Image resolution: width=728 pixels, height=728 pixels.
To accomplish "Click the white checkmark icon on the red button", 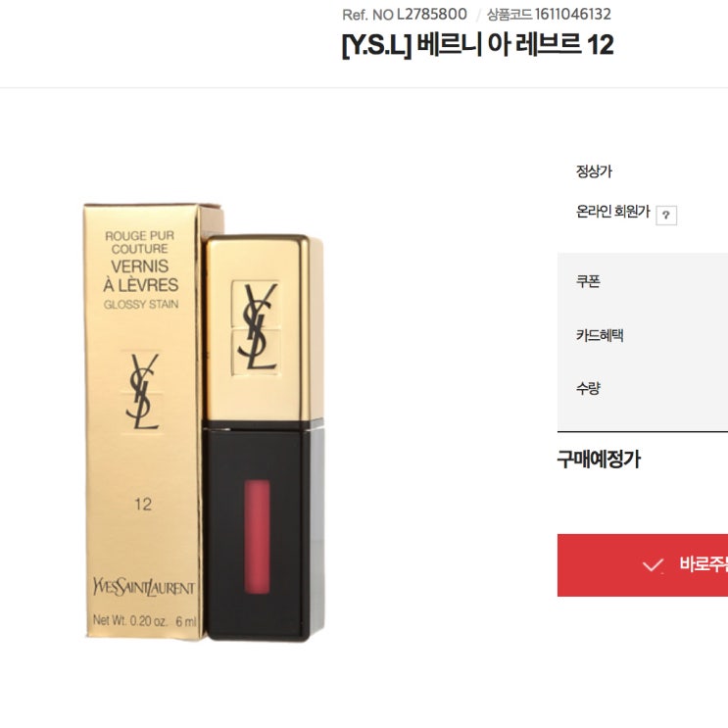I will tap(653, 565).
